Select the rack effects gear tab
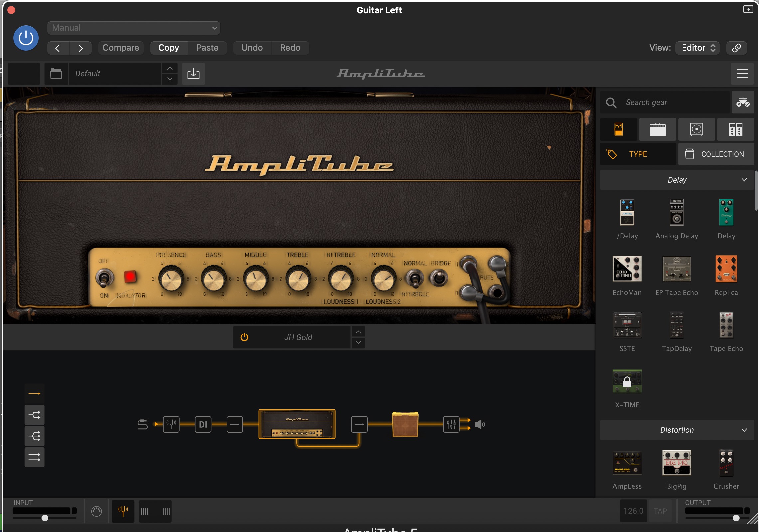The height and width of the screenshot is (532, 759). point(736,129)
